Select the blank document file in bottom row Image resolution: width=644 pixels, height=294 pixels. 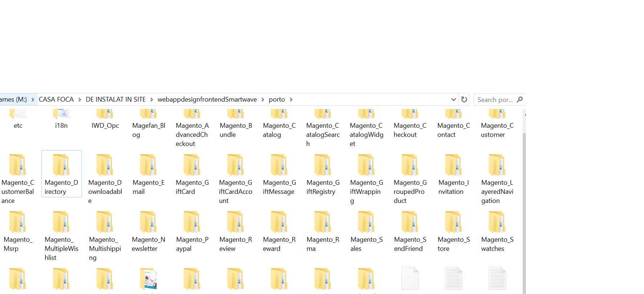click(x=410, y=279)
